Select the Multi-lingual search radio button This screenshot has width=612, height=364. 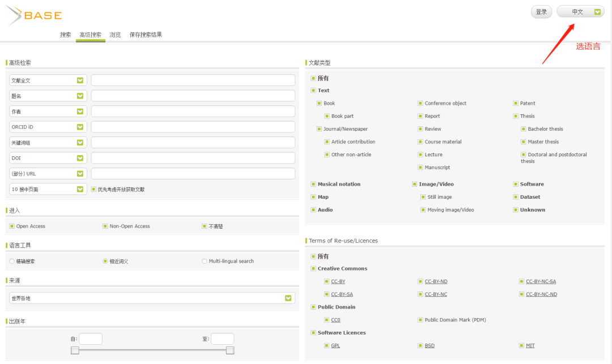204,261
